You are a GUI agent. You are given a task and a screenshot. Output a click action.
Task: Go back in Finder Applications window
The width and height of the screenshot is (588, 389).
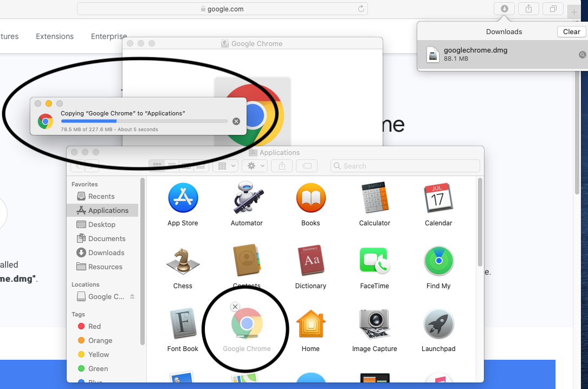coord(78,166)
